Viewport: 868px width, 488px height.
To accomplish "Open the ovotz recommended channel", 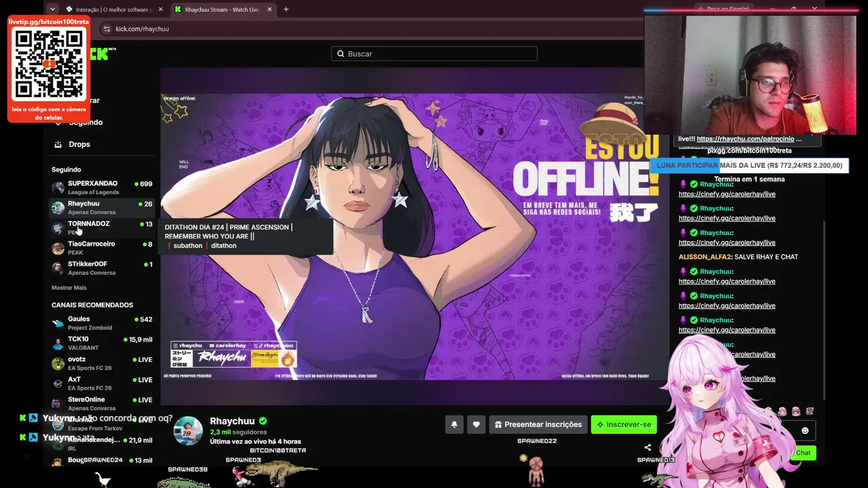I will (x=102, y=364).
